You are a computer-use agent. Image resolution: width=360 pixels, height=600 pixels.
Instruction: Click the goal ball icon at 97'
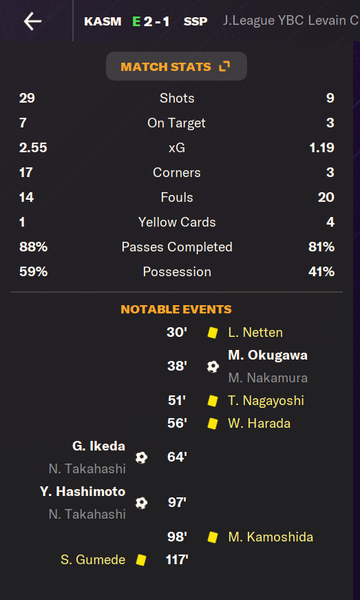click(x=141, y=503)
